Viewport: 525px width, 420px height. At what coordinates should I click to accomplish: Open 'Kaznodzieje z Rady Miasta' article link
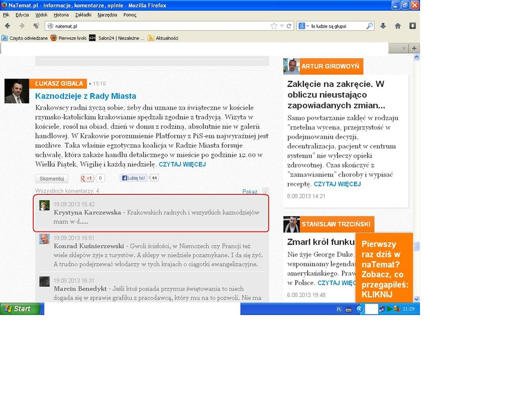click(85, 96)
